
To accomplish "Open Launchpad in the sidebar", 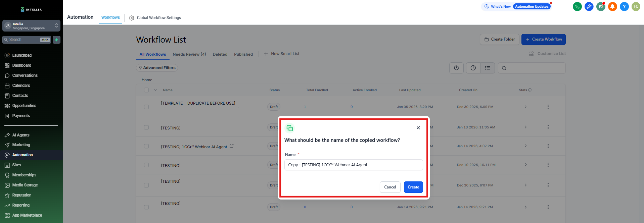I will 22,55.
